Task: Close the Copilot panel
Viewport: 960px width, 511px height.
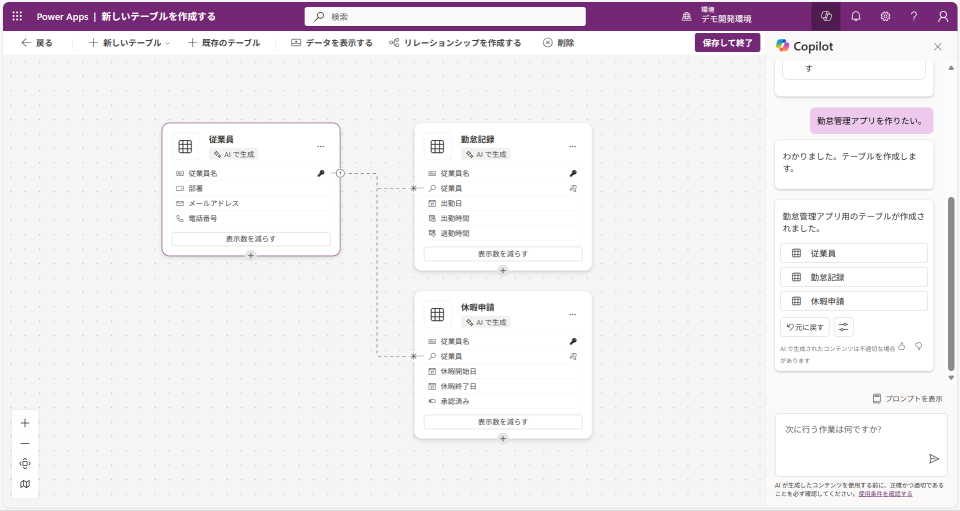Action: [x=937, y=47]
